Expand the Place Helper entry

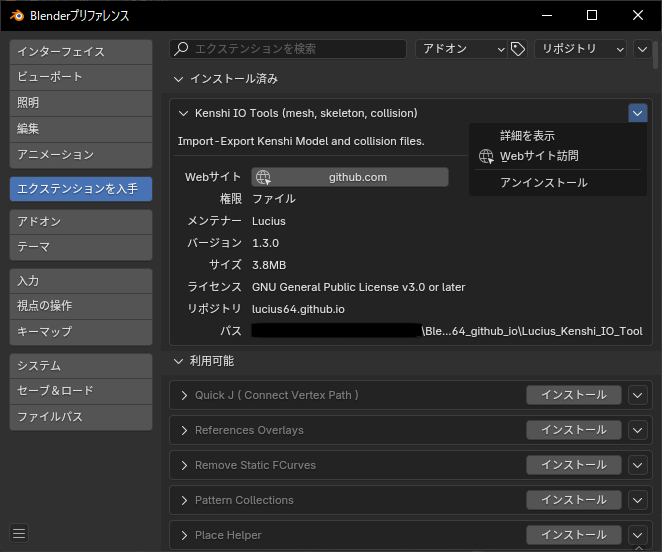(x=184, y=536)
